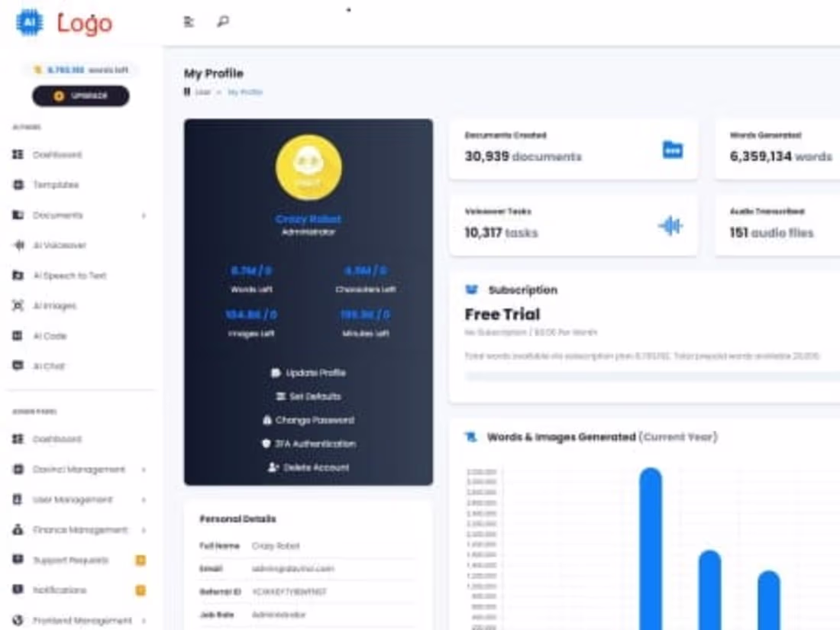This screenshot has height=630, width=840.
Task: Click the Notifications badge in the sidebar
Action: coord(138,590)
